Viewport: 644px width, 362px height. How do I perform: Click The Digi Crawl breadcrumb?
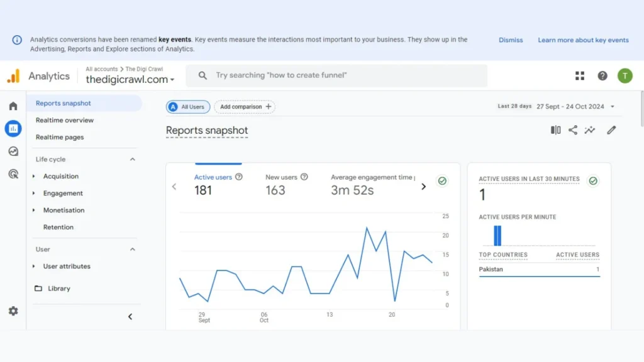pyautogui.click(x=144, y=69)
